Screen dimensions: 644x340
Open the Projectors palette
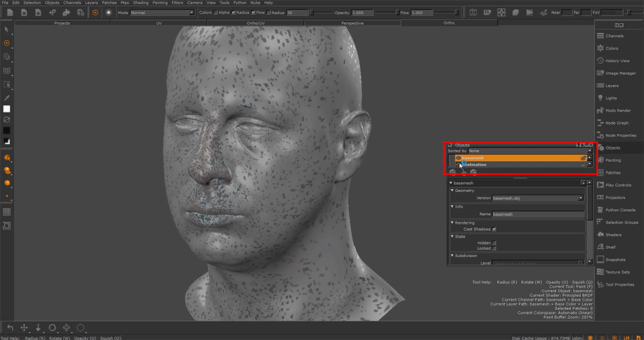pyautogui.click(x=615, y=197)
